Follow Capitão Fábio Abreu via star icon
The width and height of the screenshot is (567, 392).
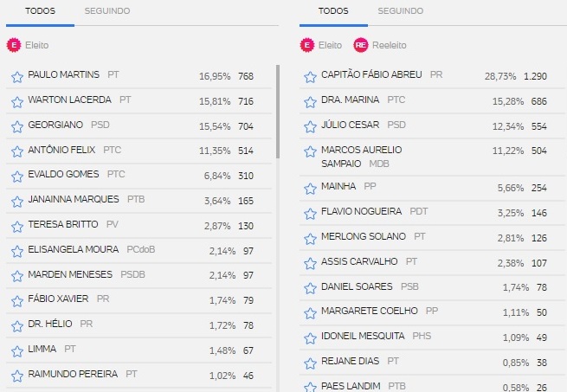click(310, 77)
